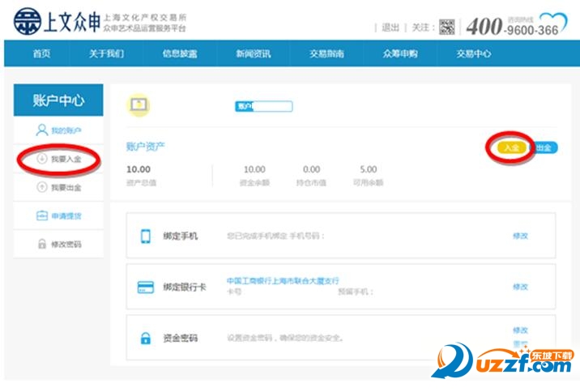Image resolution: width=580 pixels, height=392 pixels.
Task: Click the 绑定银行卡 label
Action: click(x=185, y=287)
